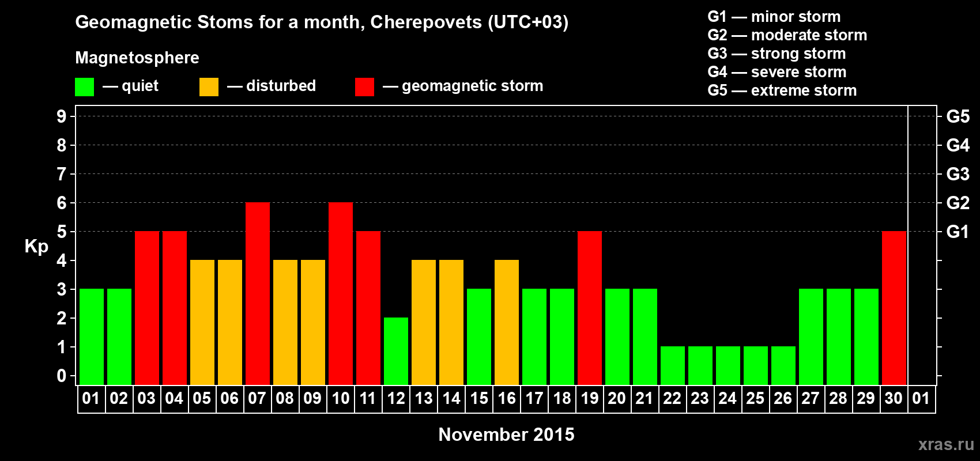
Task: Click the 'quiet' legend text
Action: click(x=140, y=86)
